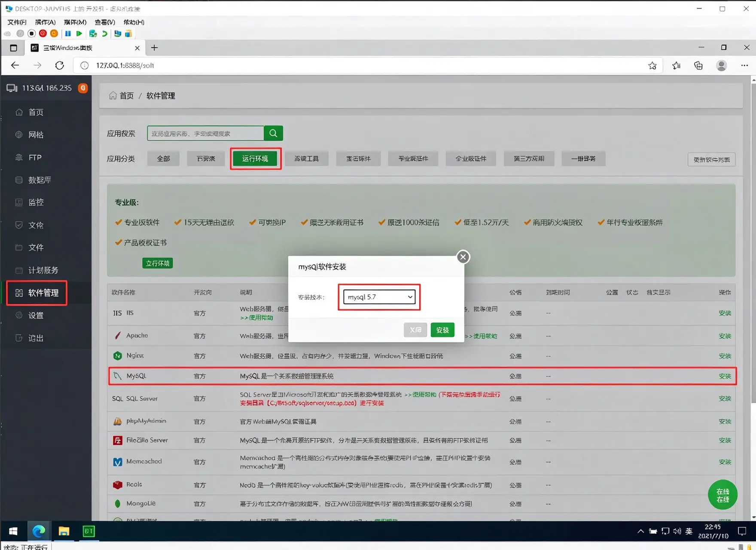
Task: Open 计划服务 in the sidebar
Action: [43, 270]
